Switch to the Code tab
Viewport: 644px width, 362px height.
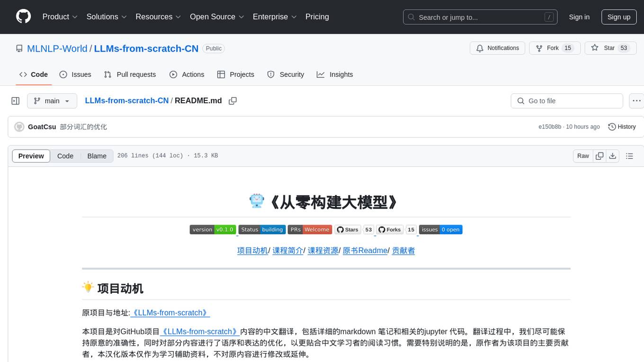(x=34, y=74)
